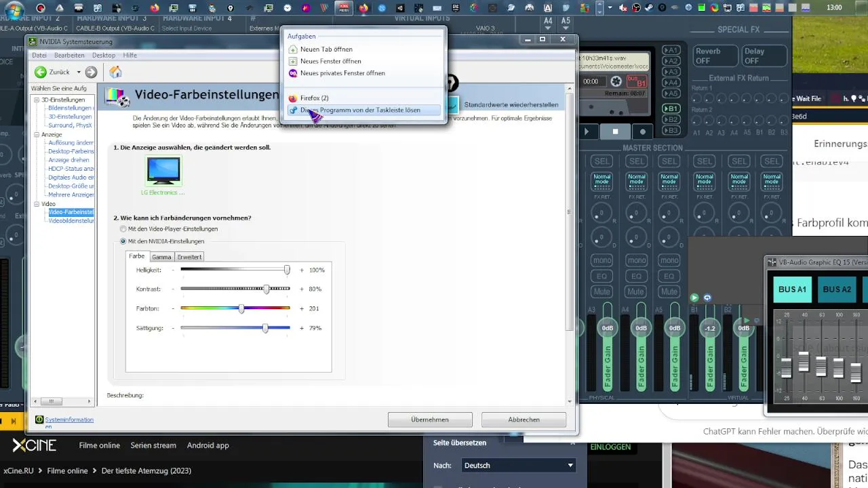Enable recorder output A1 in Voicemeeter
This screenshot has width=868, height=488.
click(671, 51)
